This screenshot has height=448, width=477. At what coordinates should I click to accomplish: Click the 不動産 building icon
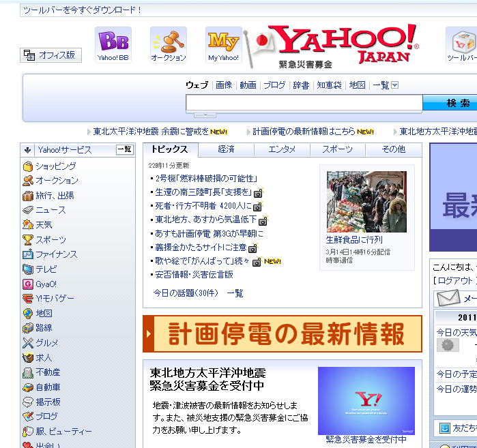28,372
